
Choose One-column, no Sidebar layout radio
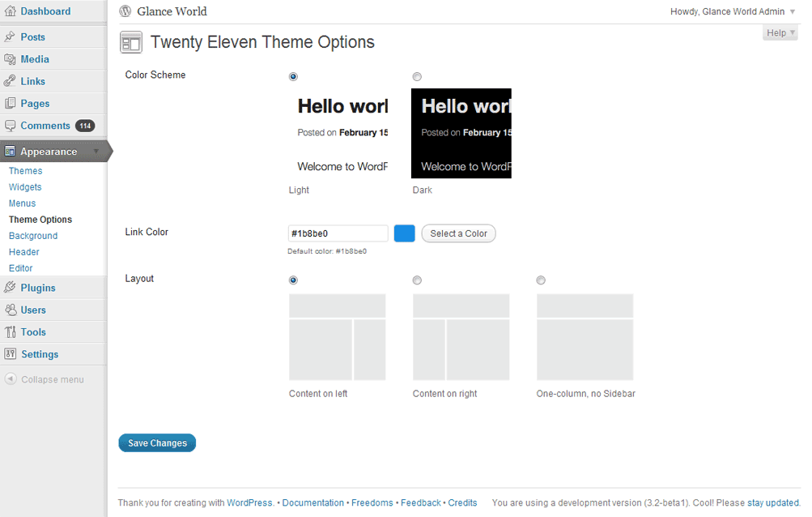pyautogui.click(x=541, y=280)
